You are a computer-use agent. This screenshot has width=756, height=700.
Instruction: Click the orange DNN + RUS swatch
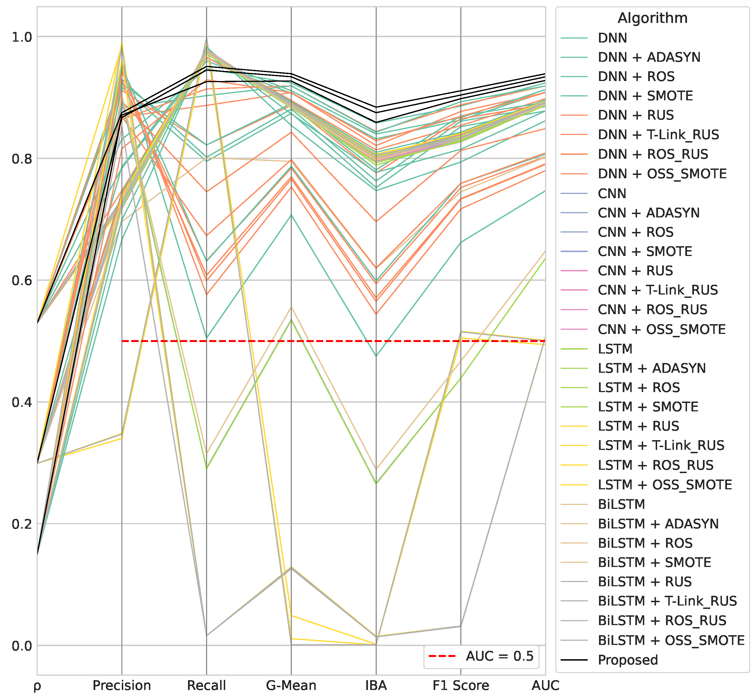[x=574, y=115]
